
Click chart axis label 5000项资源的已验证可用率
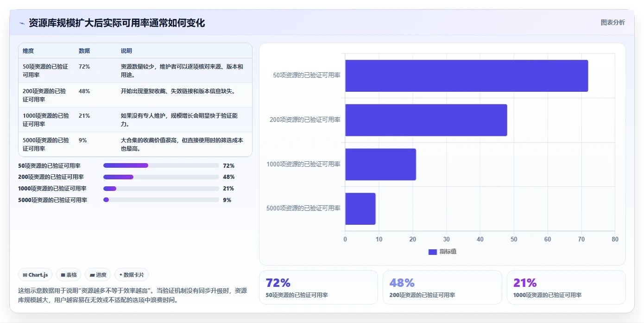click(x=303, y=208)
